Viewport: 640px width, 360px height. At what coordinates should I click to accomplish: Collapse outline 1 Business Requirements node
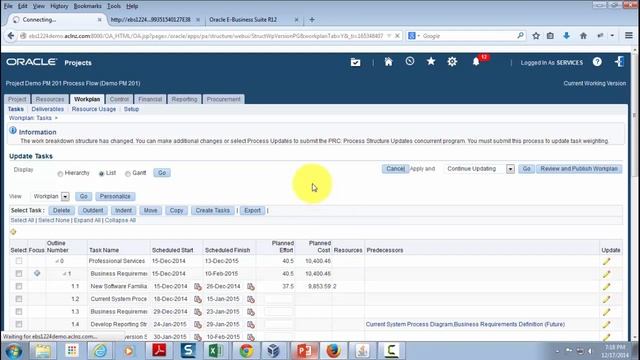click(x=64, y=274)
